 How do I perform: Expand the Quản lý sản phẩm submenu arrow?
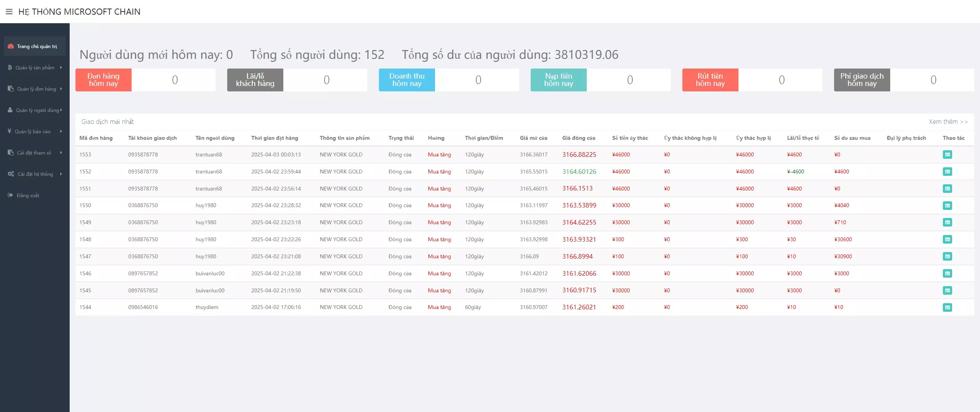(61, 67)
